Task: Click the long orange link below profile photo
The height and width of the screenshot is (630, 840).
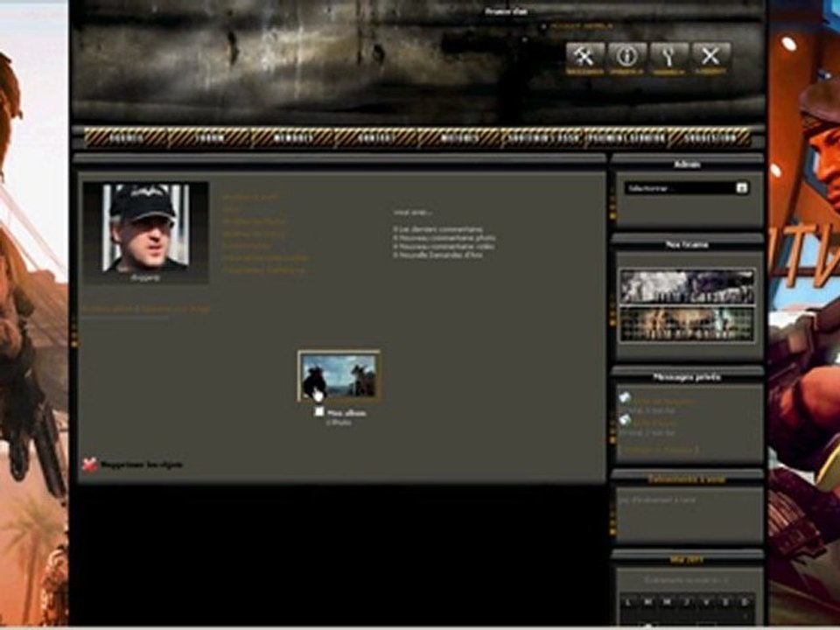Action: point(146,309)
